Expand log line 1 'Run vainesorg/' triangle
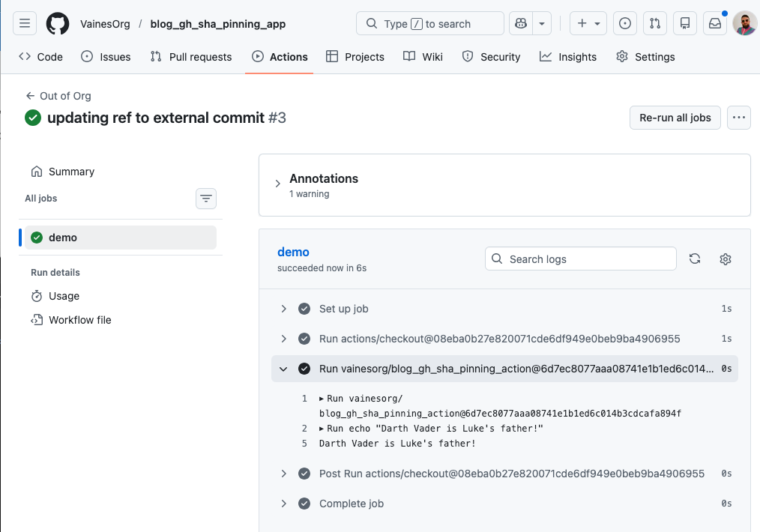This screenshot has height=532, width=760. [x=322, y=399]
